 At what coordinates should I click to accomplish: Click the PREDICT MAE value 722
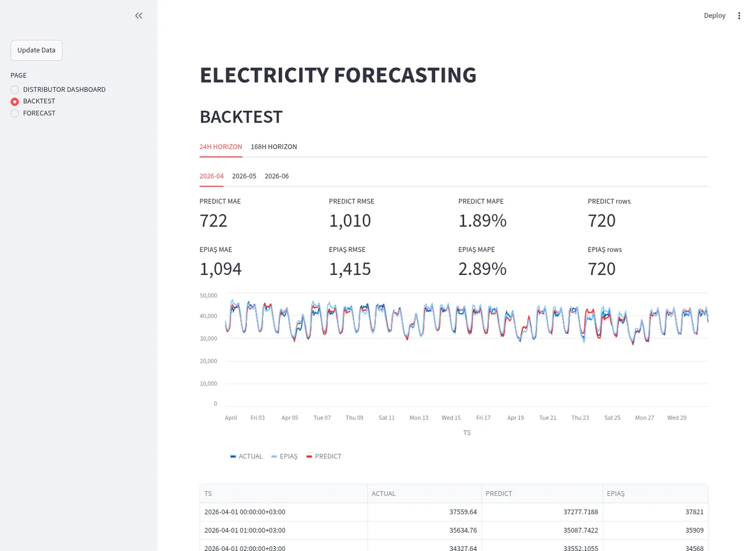coord(214,221)
